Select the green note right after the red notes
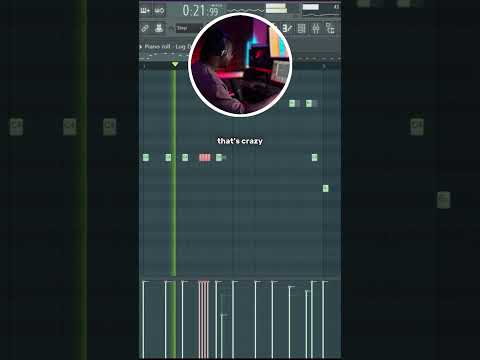The image size is (480, 360). coord(219,157)
